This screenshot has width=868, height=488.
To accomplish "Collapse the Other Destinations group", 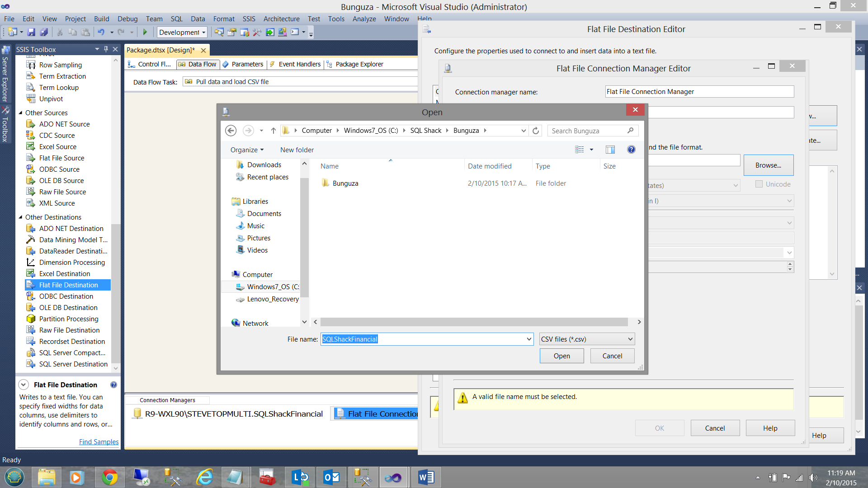I will (x=20, y=217).
